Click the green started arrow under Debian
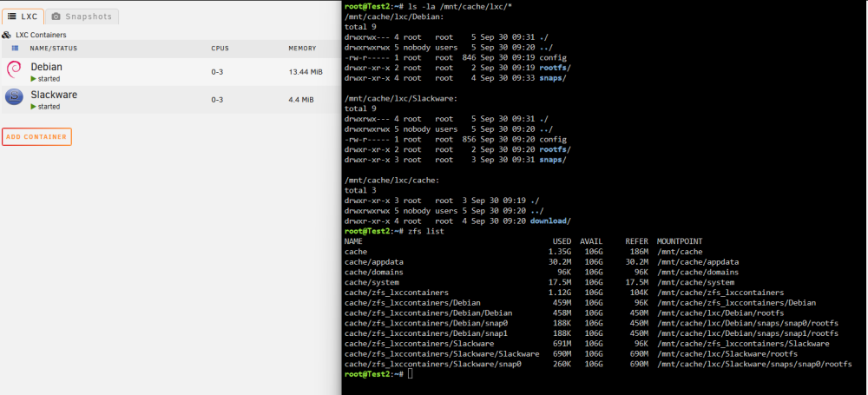This screenshot has height=395, width=868. click(33, 79)
